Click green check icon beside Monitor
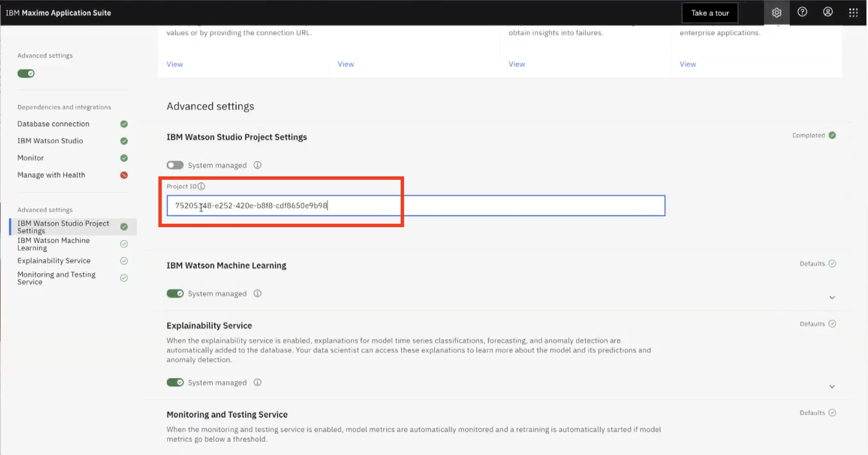 124,158
